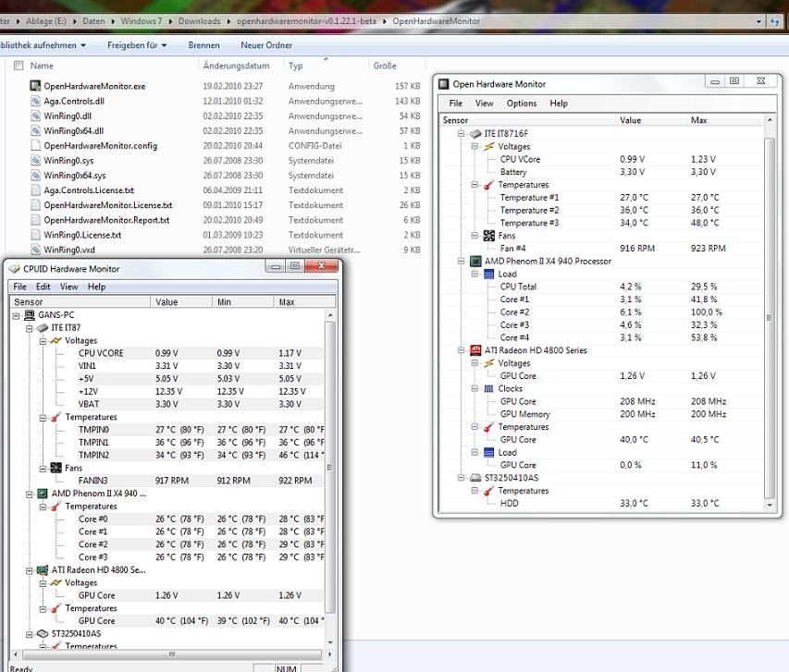789x672 pixels.
Task: Click the ATI Radeon HD 4800 Series icon in Open Hardware Monitor
Action: [x=475, y=350]
